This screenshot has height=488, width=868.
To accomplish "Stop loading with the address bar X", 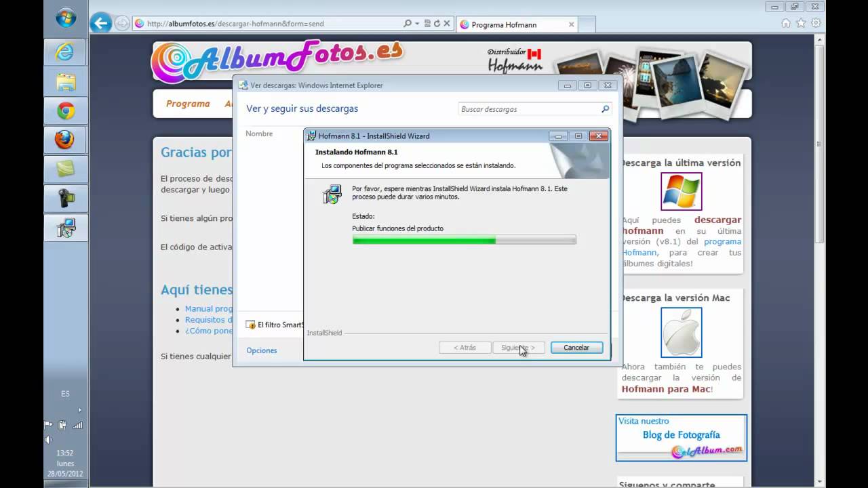I will [448, 24].
